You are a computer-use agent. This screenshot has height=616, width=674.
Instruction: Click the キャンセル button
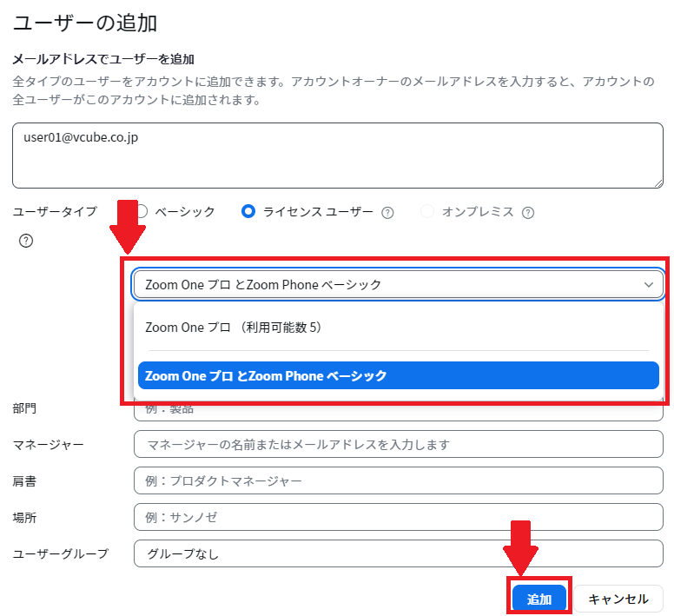click(618, 599)
